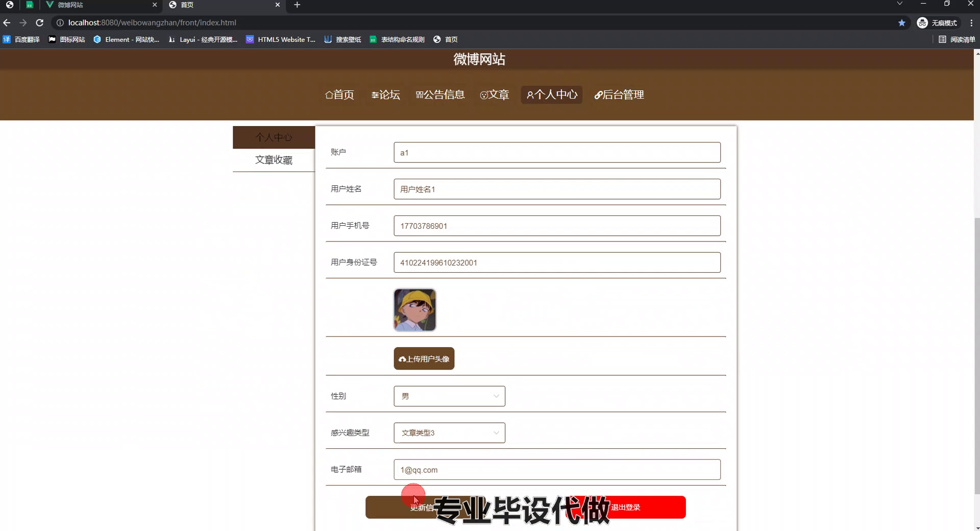The image size is (980, 531).
Task: Open 首页 bookmark in bookmarks bar
Action: [446, 39]
